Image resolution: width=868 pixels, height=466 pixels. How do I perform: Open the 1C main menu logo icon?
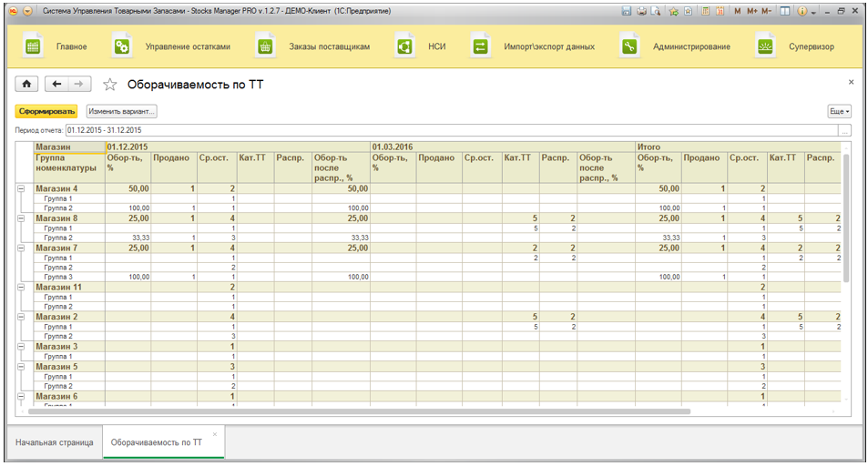[14, 11]
